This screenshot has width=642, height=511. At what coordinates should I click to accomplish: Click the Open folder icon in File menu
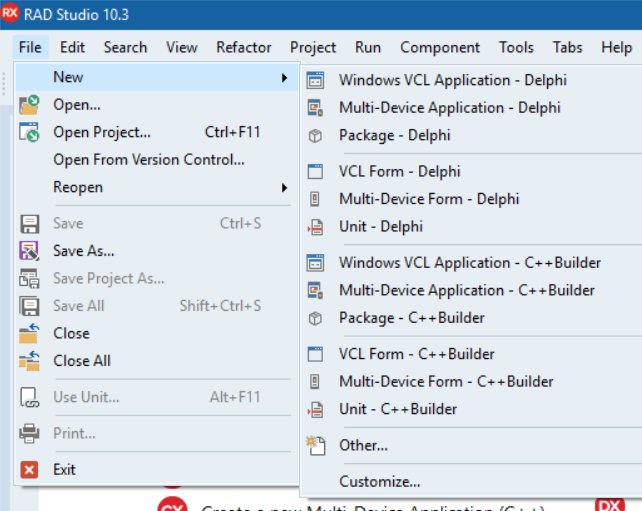click(30, 105)
